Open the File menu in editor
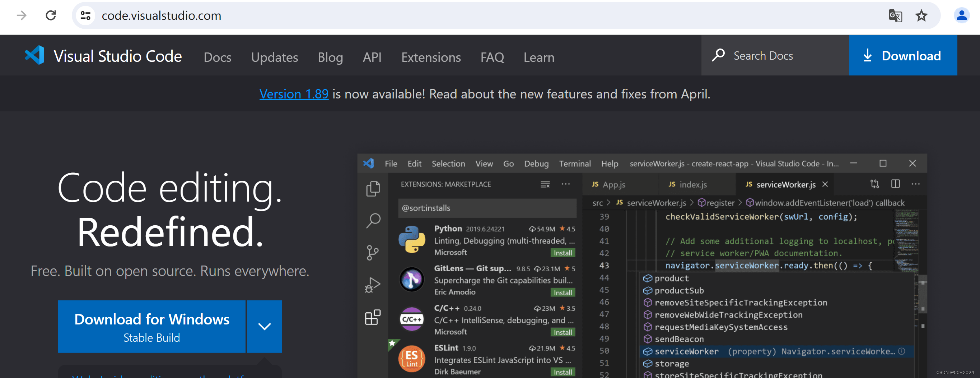This screenshot has height=378, width=980. click(391, 164)
